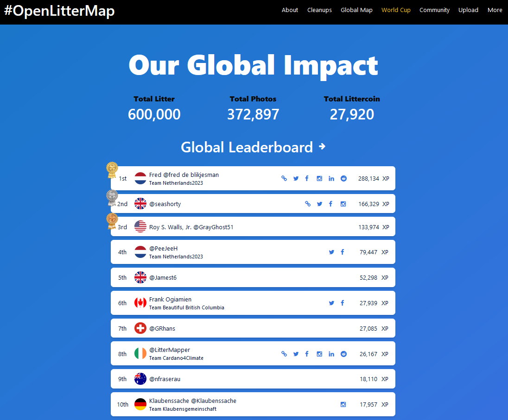508x420 pixels.
Task: Open @LitterMapper's LinkedIn icon
Action: [331, 354]
